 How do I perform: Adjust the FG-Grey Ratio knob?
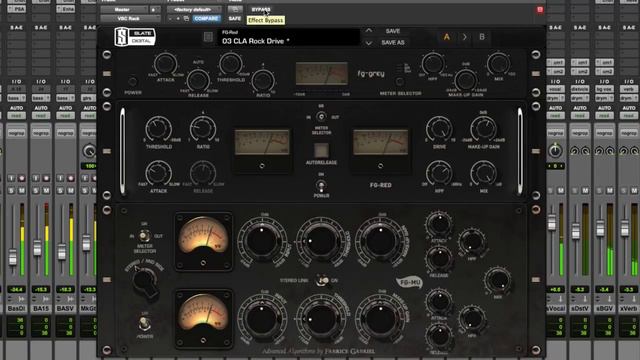pos(263,80)
